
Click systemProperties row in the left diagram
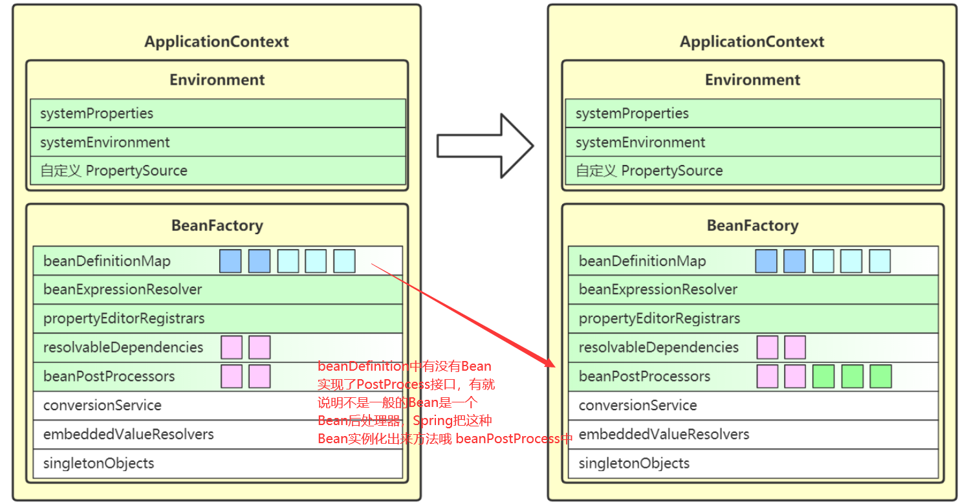[218, 113]
